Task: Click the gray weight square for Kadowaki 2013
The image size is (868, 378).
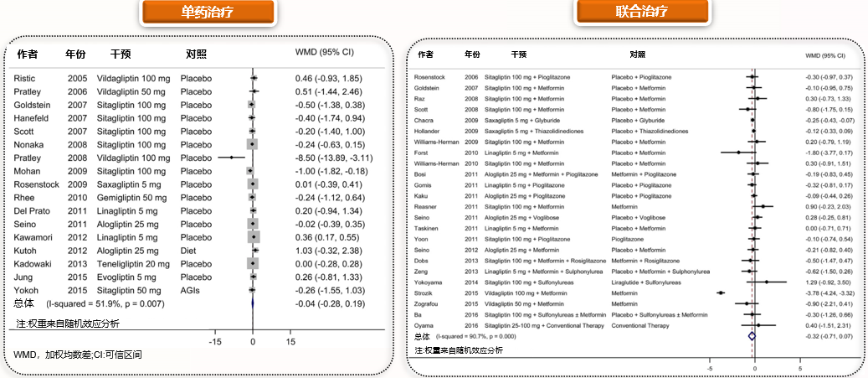Action: click(x=252, y=262)
